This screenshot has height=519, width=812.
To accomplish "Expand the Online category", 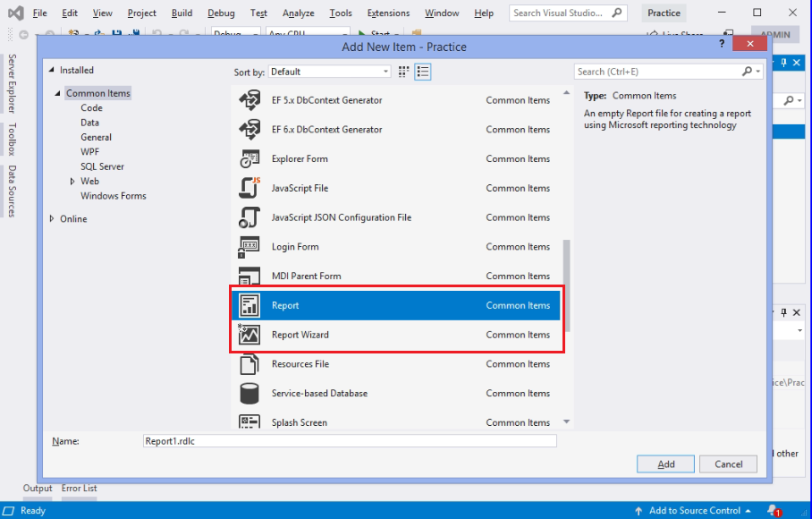I will pyautogui.click(x=51, y=217).
